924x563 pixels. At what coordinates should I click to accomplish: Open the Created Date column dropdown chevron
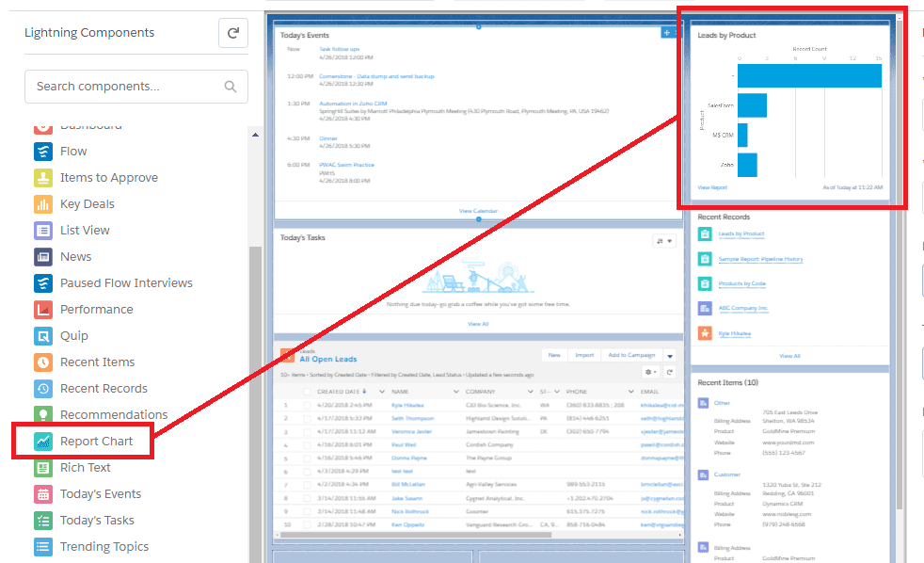382,392
